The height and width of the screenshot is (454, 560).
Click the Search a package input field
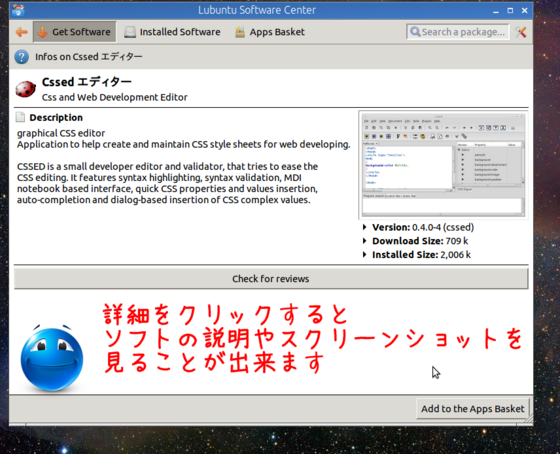[x=458, y=32]
